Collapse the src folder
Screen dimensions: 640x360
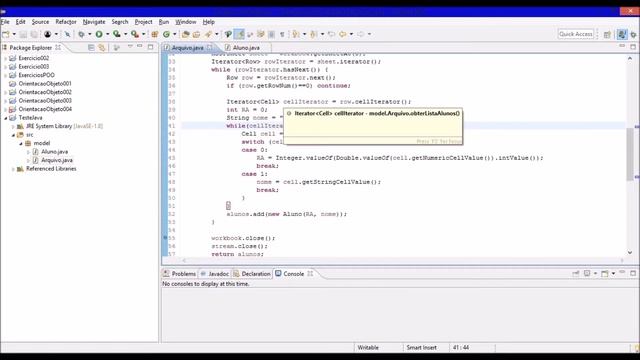click(13, 135)
